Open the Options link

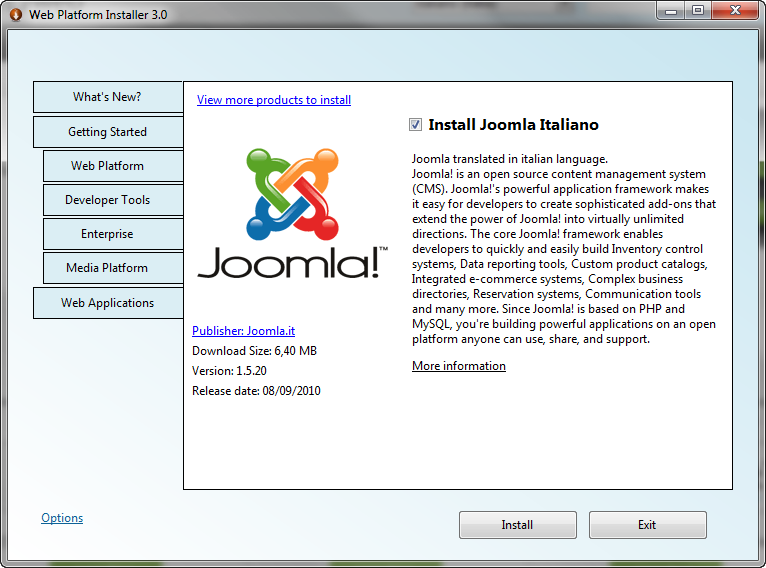[x=62, y=518]
